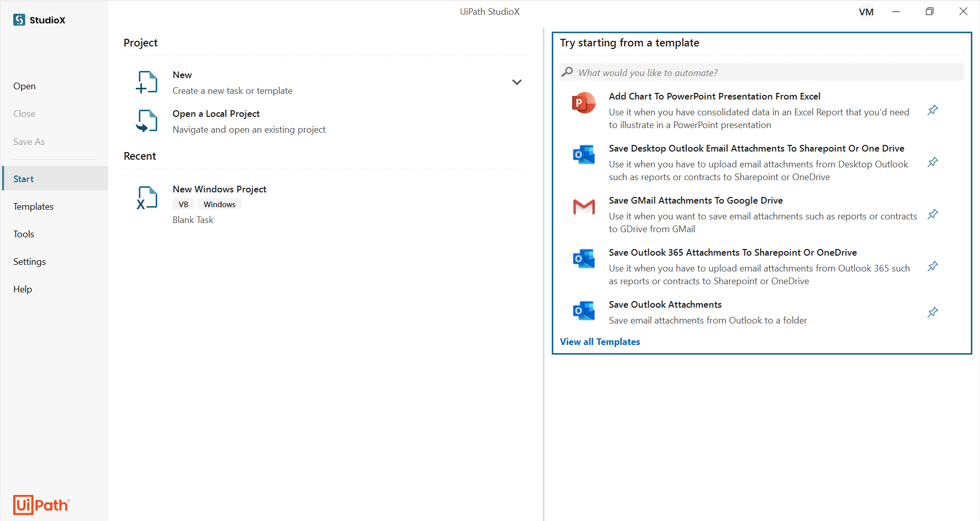Click the PowerPoint template icon
The height and width of the screenshot is (521, 980).
584,103
